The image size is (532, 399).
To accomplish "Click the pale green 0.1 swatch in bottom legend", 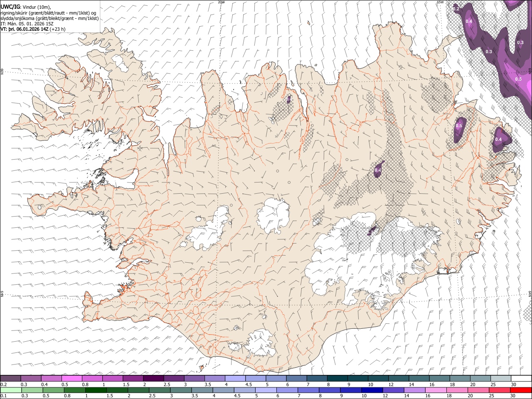I will (x=11, y=390).
